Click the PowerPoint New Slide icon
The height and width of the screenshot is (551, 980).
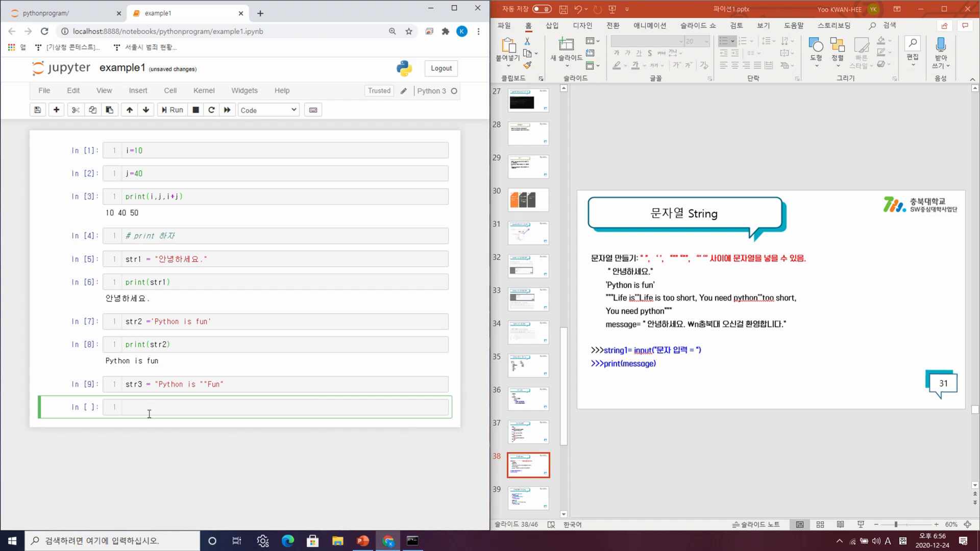pyautogui.click(x=566, y=45)
